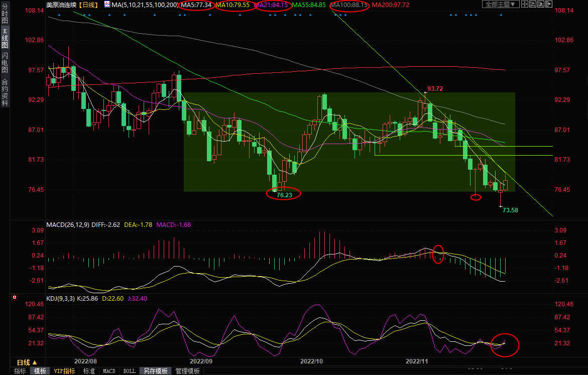Click the small red circle icon beside KDJ panel
The height and width of the screenshot is (375, 588).
click(14, 298)
